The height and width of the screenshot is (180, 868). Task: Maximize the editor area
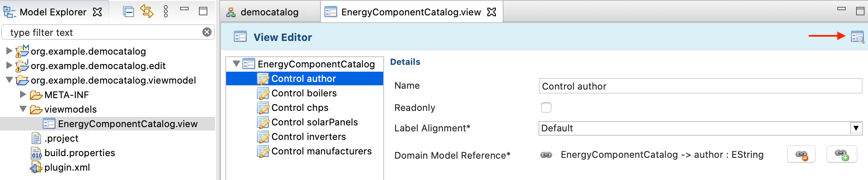(x=860, y=11)
